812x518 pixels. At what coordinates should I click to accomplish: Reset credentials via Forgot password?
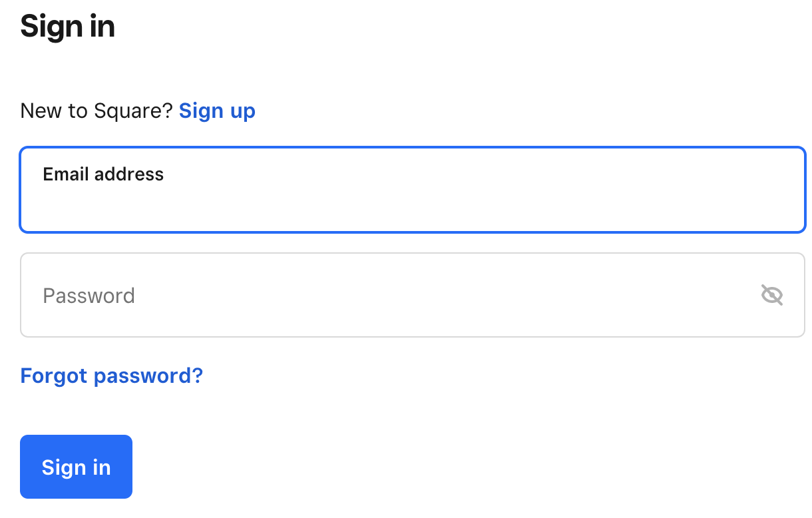112,376
